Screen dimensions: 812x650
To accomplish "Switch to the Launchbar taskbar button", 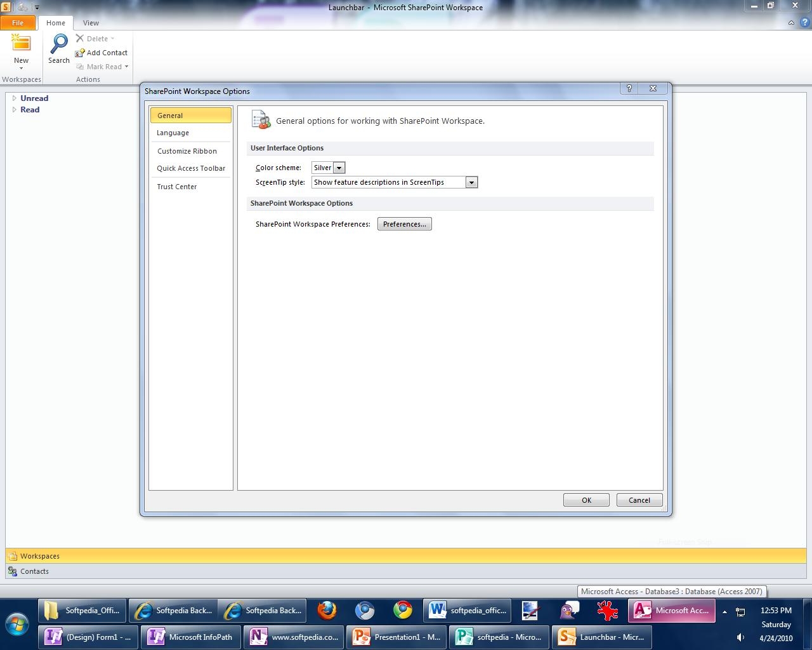I will click(x=602, y=637).
